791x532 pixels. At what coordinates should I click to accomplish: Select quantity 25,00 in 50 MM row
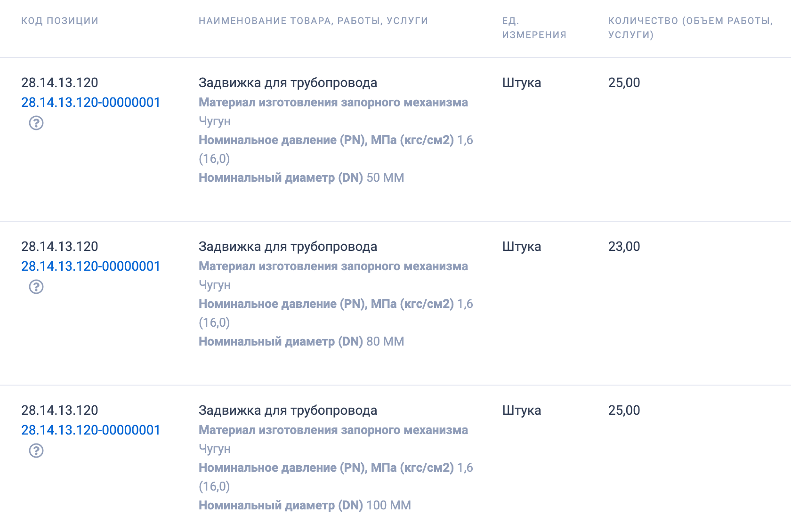[624, 82]
